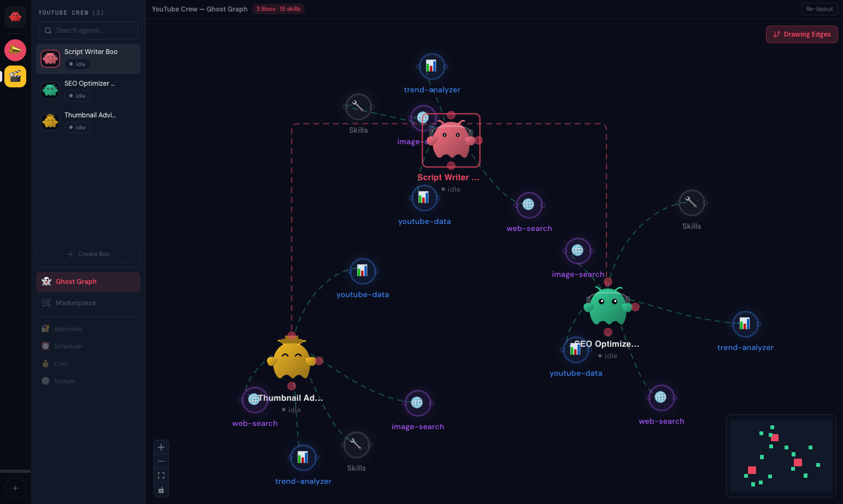The width and height of the screenshot is (843, 504).
Task: Select image-search node right of Thumbnail Advisor
Action: point(417,404)
